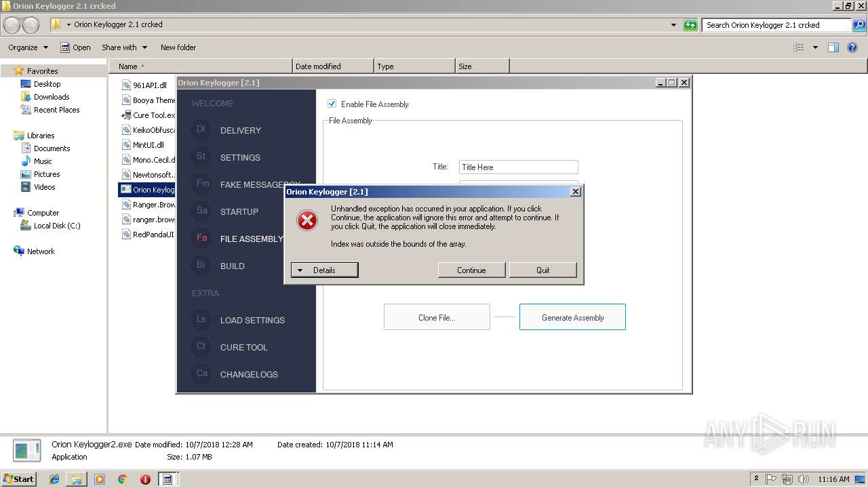Open the view options dropdown arrow
The height and width of the screenshot is (488, 868).
click(x=815, y=47)
